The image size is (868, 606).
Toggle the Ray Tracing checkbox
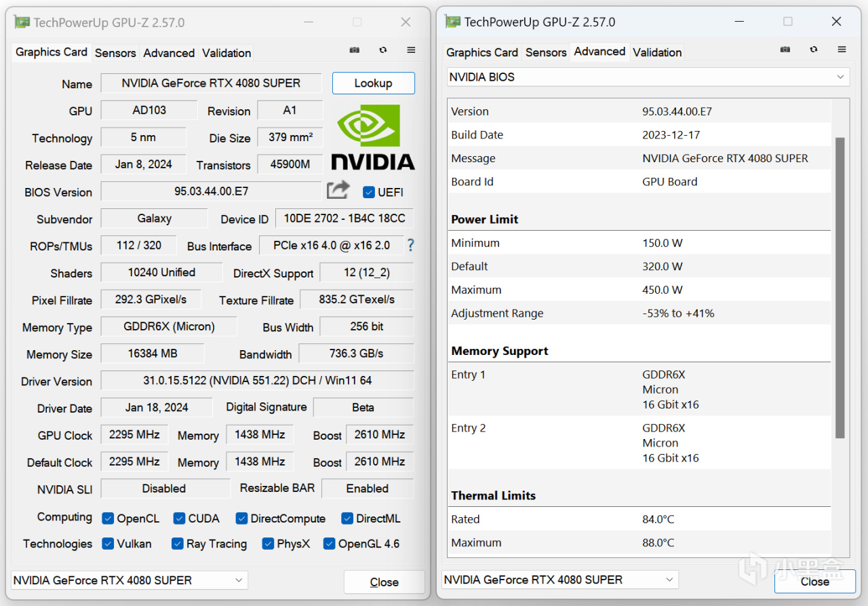click(178, 544)
